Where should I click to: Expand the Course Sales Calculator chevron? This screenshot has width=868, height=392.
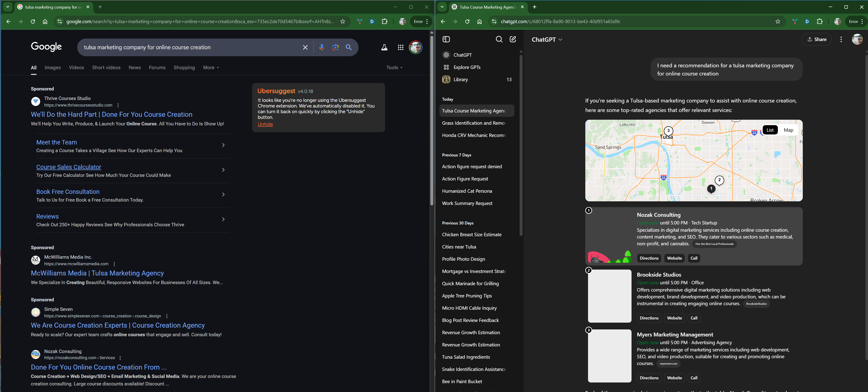click(x=223, y=170)
